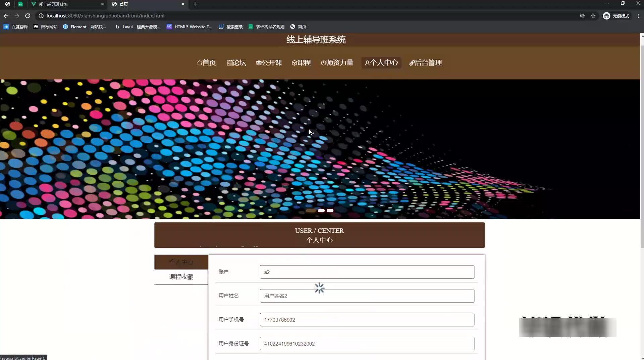
Task: Select the 个人中心 sidebar tab
Action: [x=181, y=262]
